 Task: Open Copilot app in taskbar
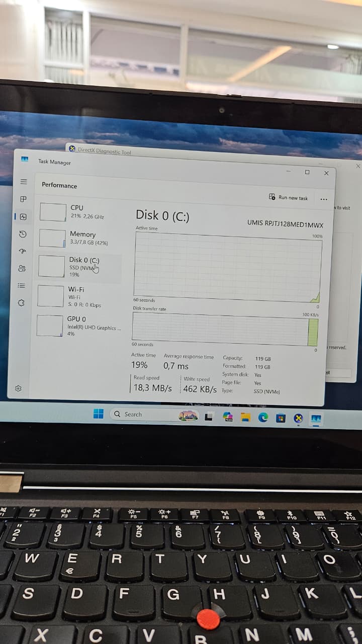[228, 417]
